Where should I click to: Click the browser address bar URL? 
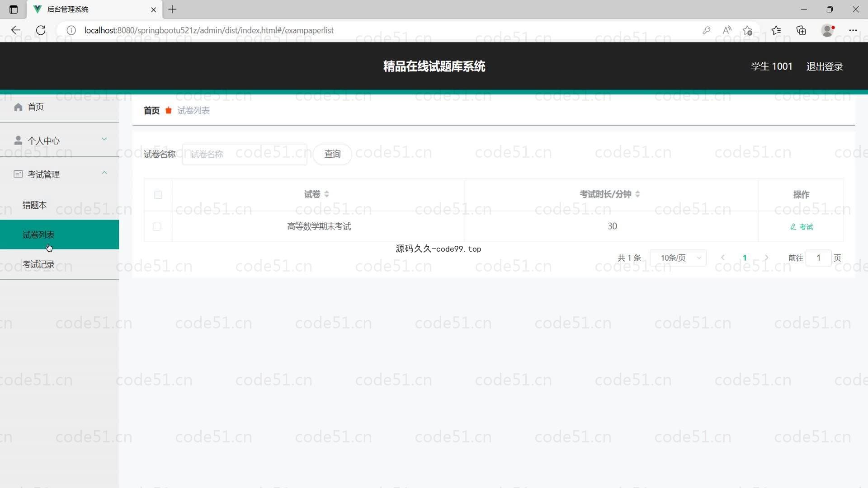[209, 30]
